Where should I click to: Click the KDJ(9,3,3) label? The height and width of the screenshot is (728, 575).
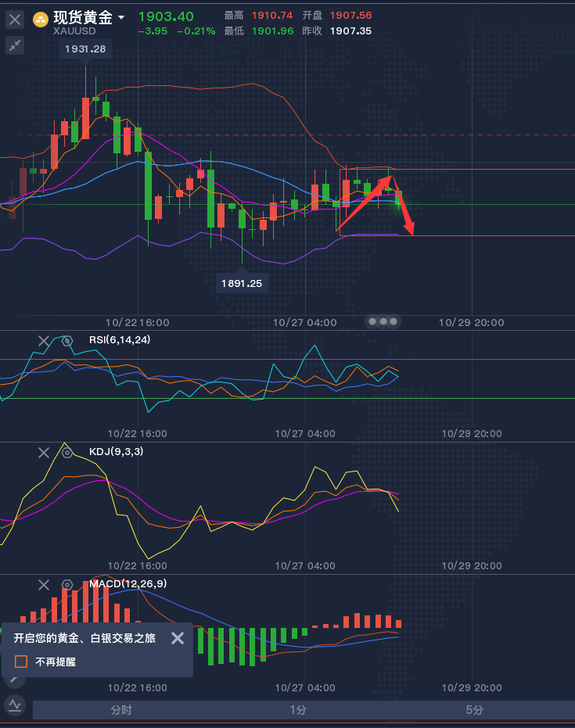(116, 451)
